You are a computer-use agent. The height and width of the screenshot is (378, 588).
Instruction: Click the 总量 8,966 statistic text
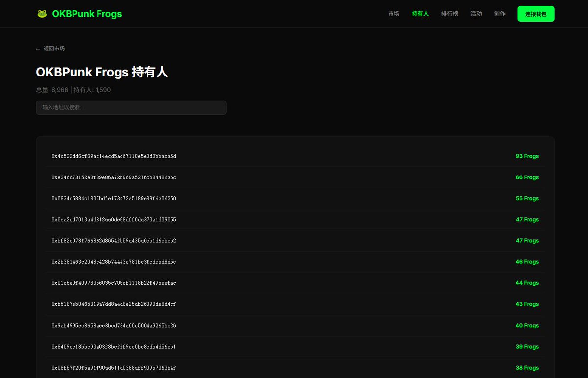click(52, 90)
